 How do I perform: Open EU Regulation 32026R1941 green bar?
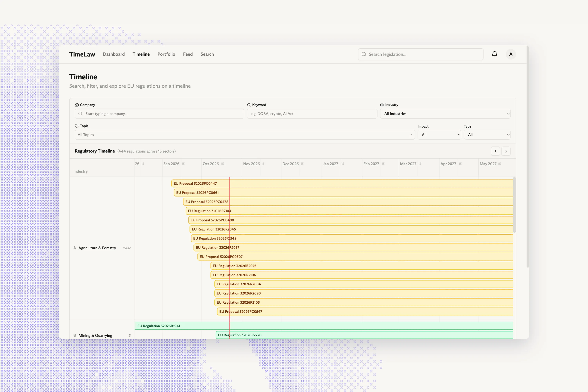[x=324, y=326]
